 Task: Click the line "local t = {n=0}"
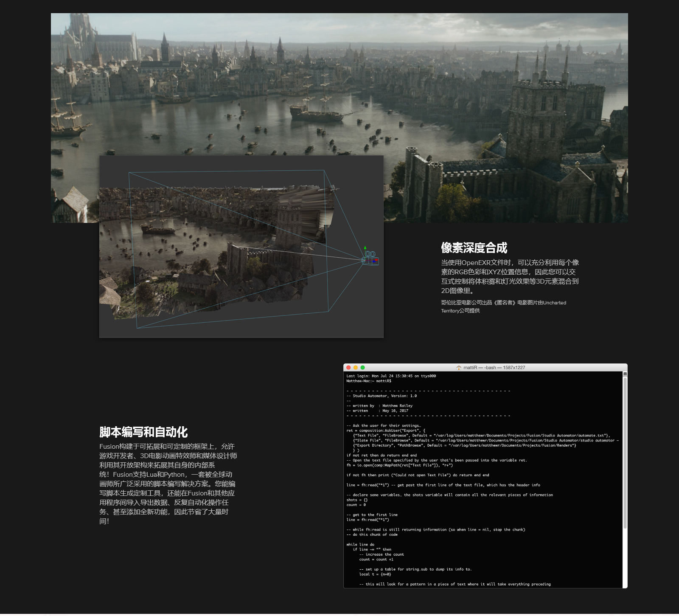pyautogui.click(x=375, y=574)
